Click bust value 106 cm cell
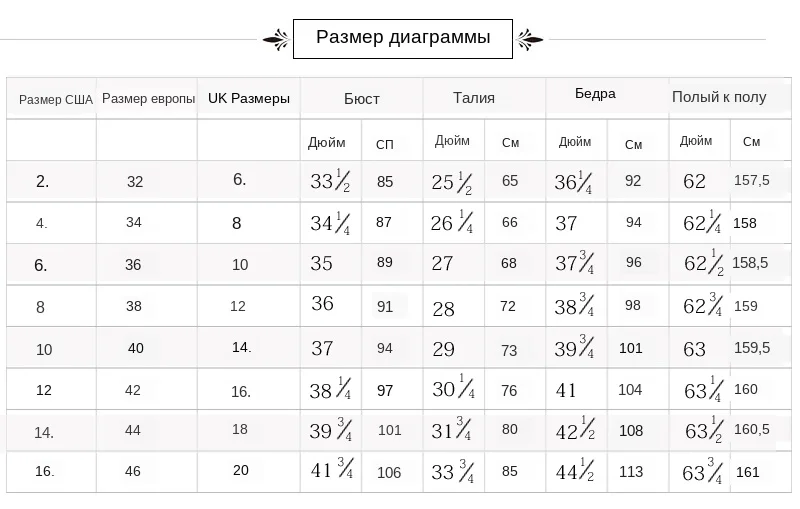 point(388,473)
